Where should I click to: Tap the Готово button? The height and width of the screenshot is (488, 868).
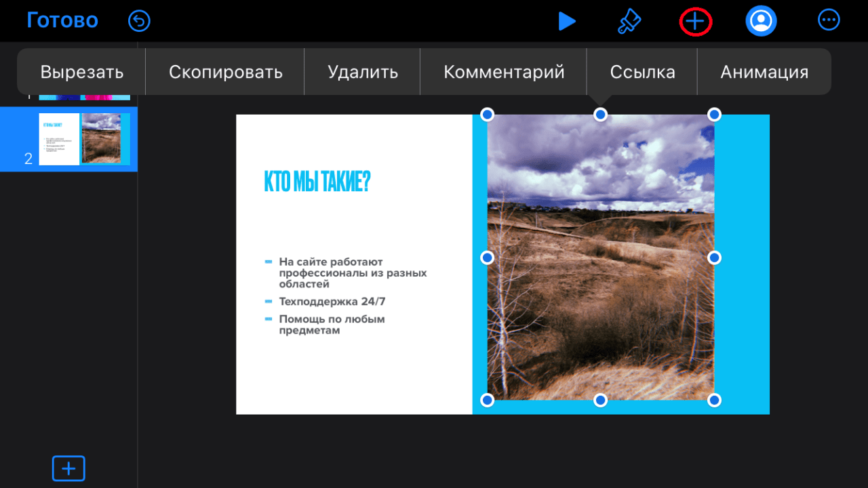pos(62,20)
